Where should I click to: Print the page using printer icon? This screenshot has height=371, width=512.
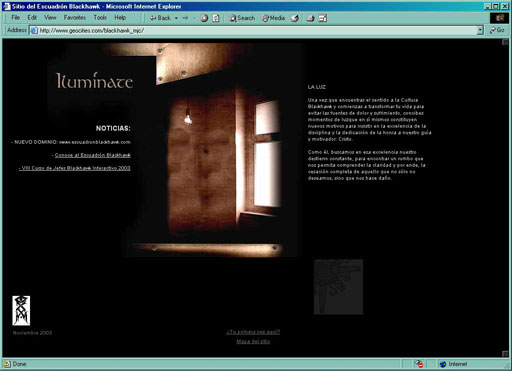(x=310, y=18)
